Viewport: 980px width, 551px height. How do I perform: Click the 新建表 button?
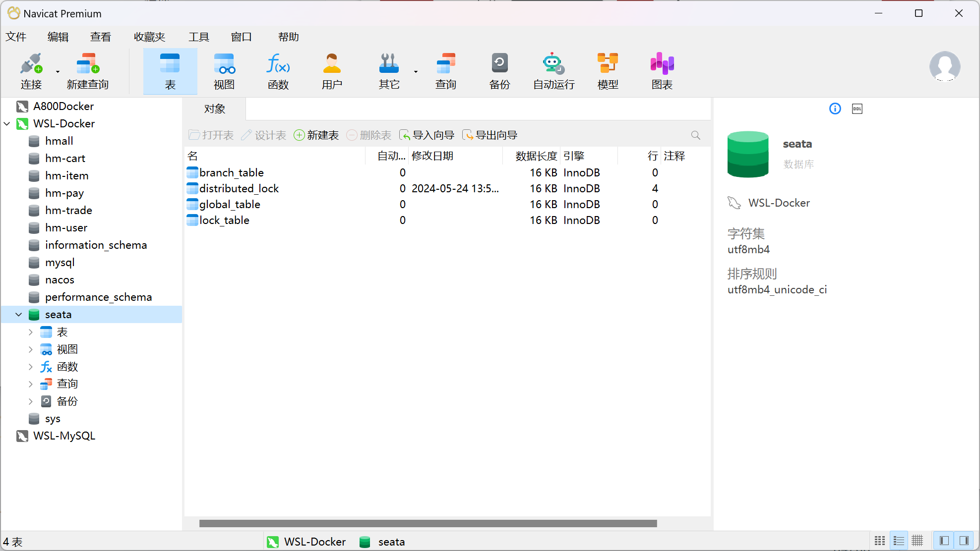pyautogui.click(x=316, y=135)
